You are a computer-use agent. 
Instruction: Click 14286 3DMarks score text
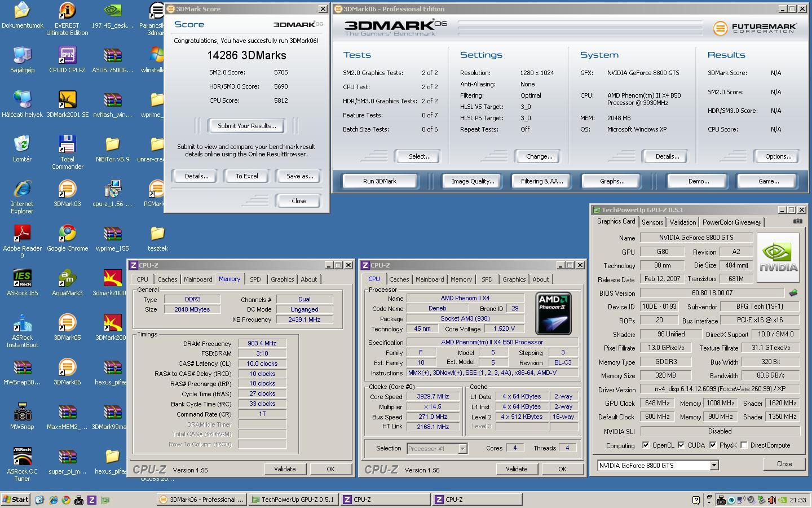click(247, 55)
